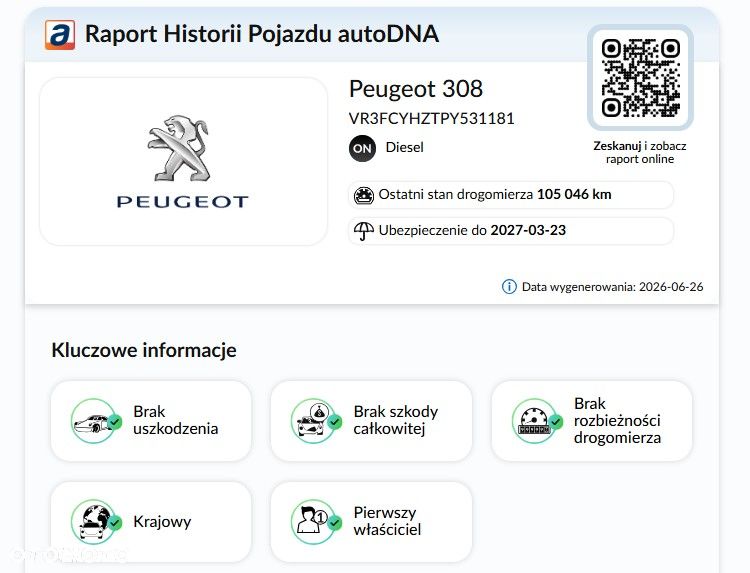
Task: Click the info icon beside generation date
Action: pyautogui.click(x=509, y=287)
